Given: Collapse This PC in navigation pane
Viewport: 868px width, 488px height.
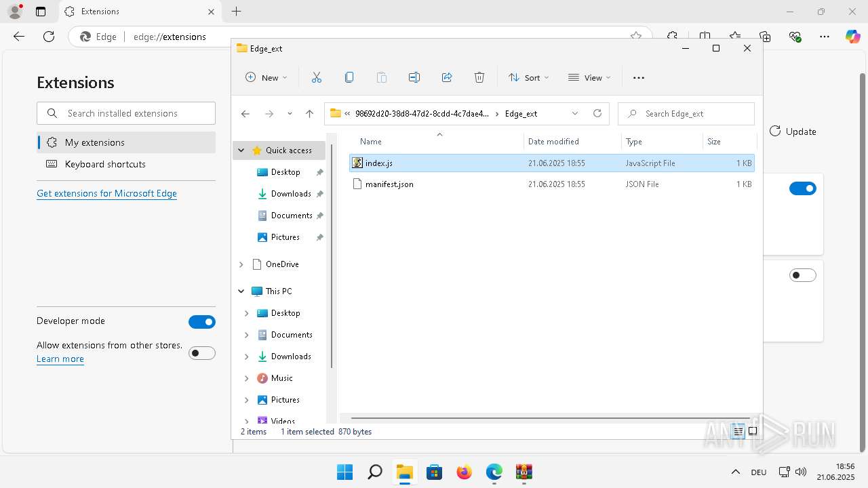Looking at the screenshot, I should click(241, 291).
